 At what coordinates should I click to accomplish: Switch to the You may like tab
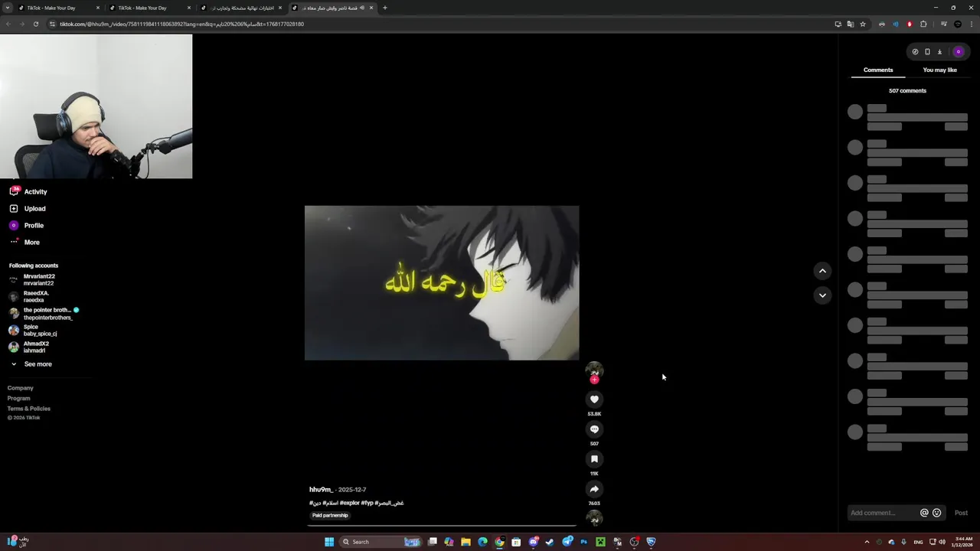point(939,70)
